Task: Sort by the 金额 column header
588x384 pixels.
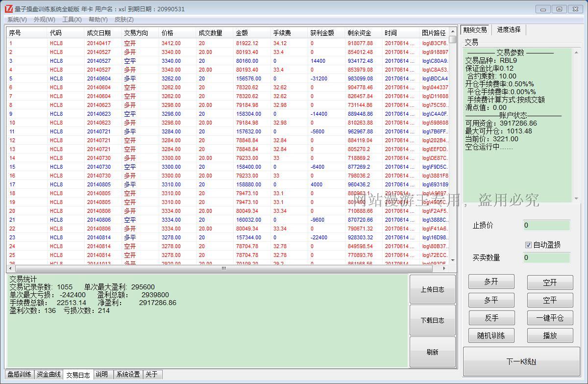Action: click(x=253, y=33)
